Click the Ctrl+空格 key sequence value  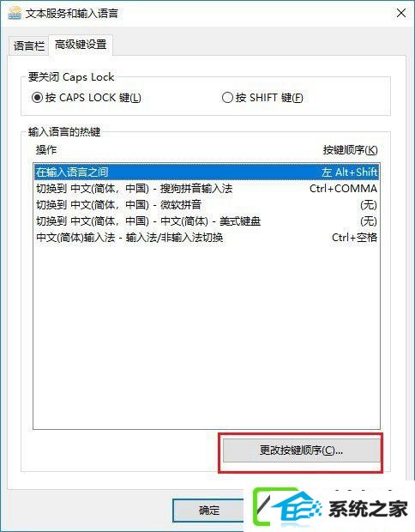354,237
